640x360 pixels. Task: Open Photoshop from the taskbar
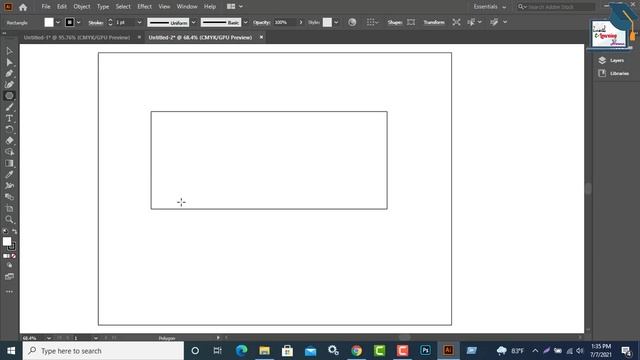[x=425, y=350]
